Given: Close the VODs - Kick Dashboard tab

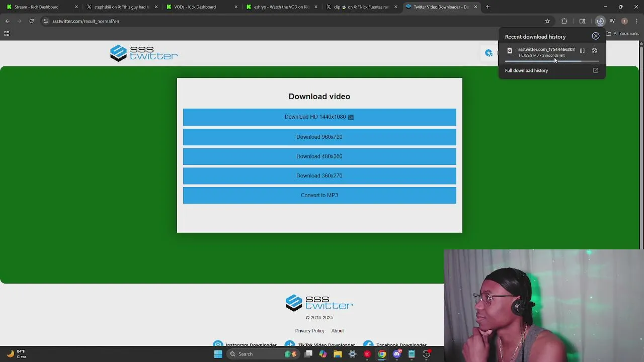Looking at the screenshot, I should pos(236,7).
